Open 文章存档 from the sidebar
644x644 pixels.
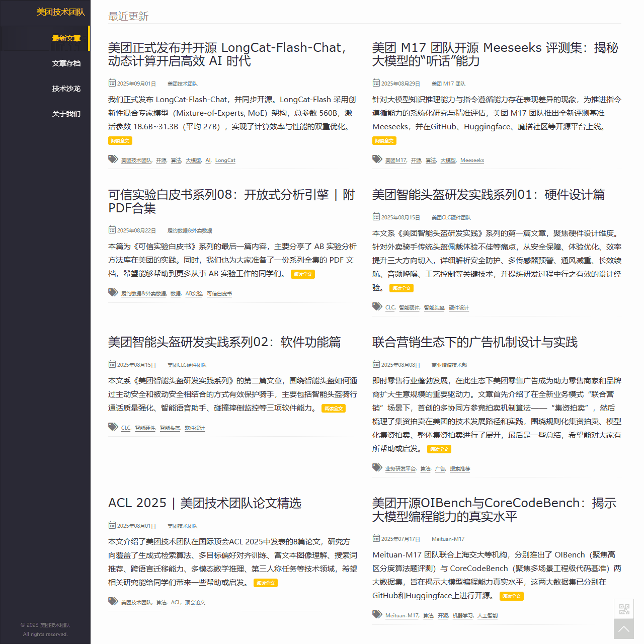pos(66,63)
